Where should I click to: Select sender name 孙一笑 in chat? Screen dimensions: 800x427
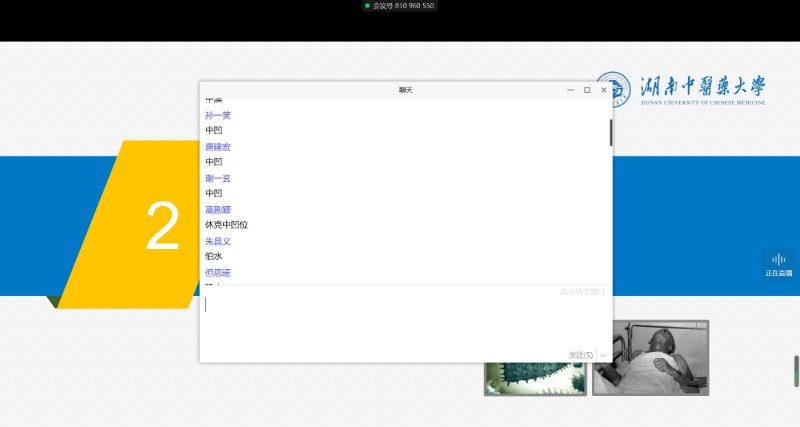218,115
